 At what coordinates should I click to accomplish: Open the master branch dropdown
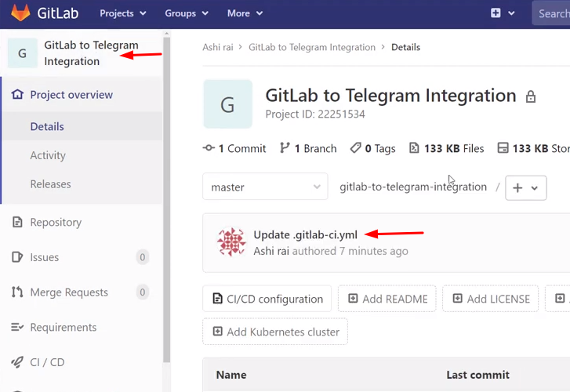265,187
